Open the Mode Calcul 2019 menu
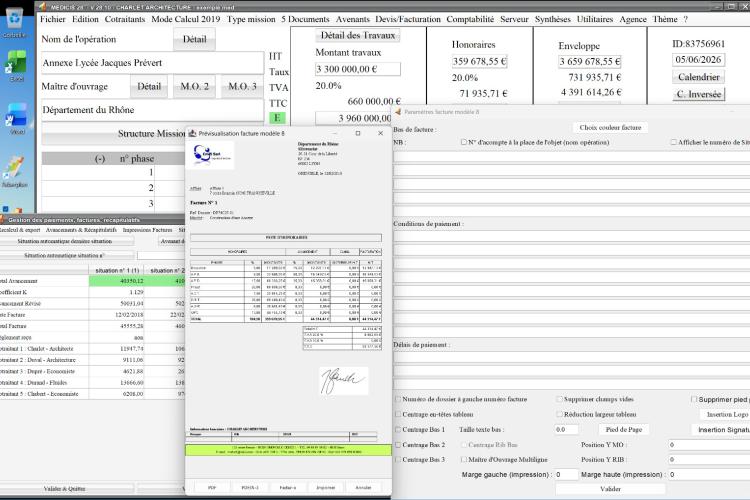 [186, 20]
